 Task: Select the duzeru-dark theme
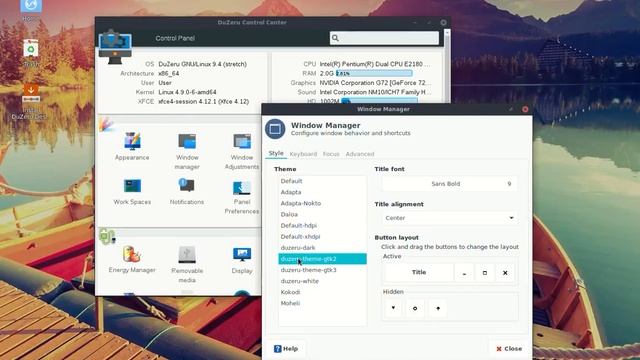pos(322,248)
